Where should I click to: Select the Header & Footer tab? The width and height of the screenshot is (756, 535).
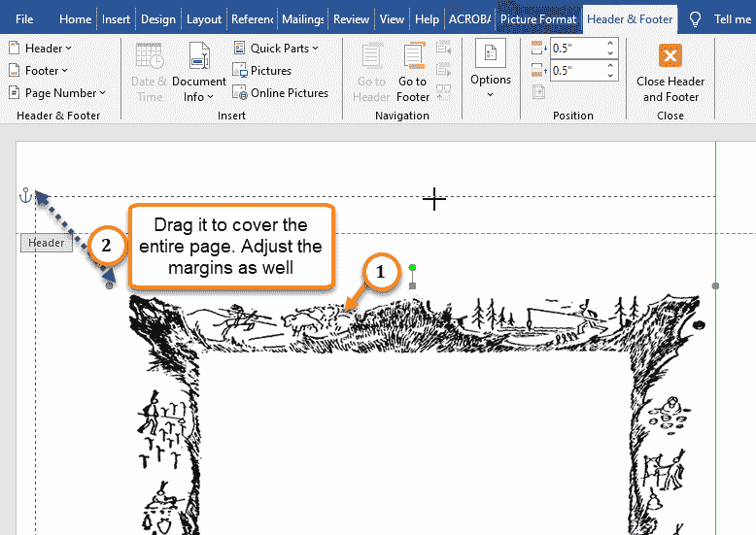tap(630, 19)
